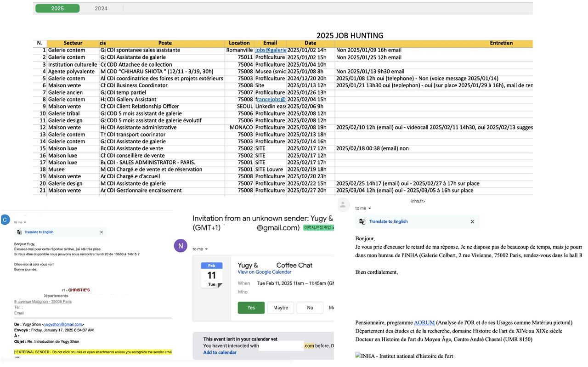Screen dimensions: 588x367
Task: Click the '2024/12/20 20h' date cell
Action: (311, 79)
